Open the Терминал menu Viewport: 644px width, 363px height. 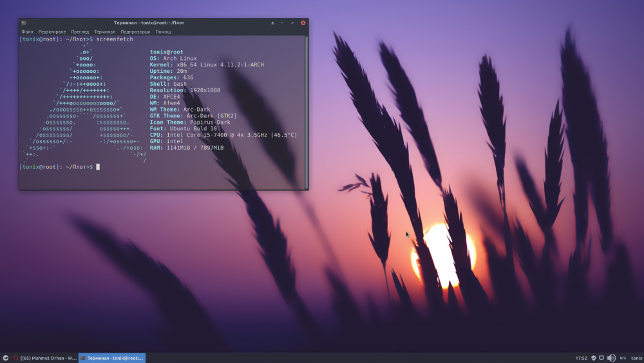click(104, 32)
